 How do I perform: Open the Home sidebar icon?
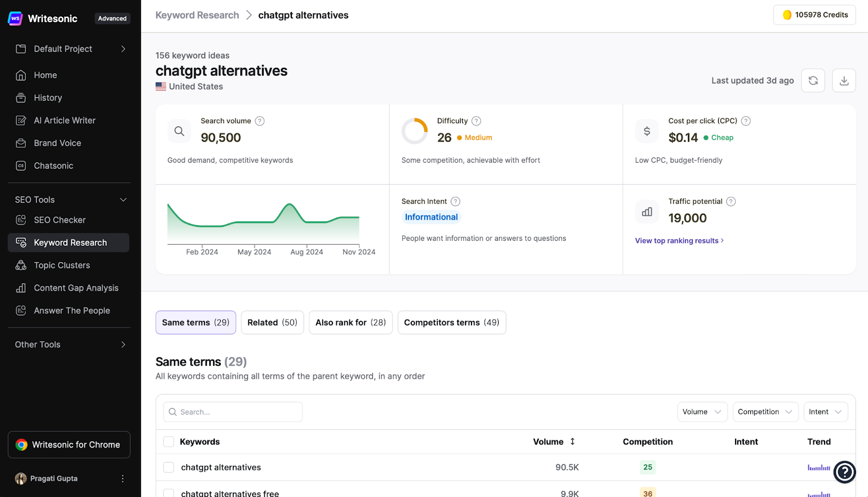[x=21, y=75]
